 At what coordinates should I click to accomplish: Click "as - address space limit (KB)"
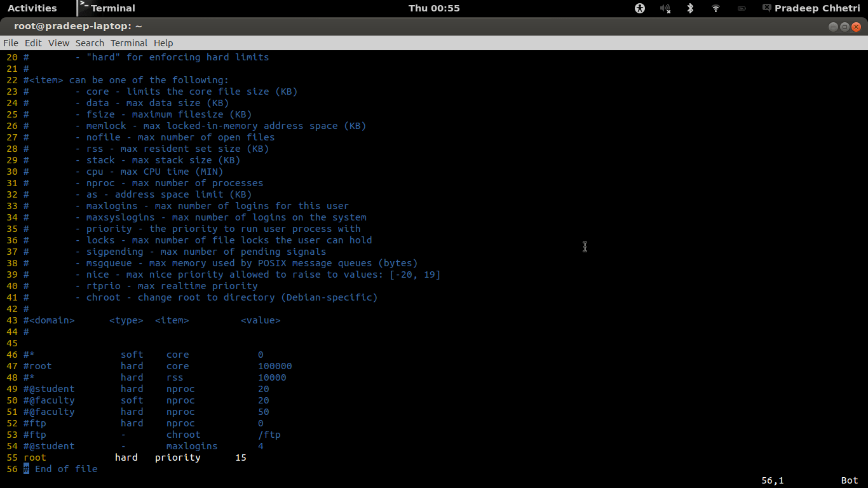[169, 194]
